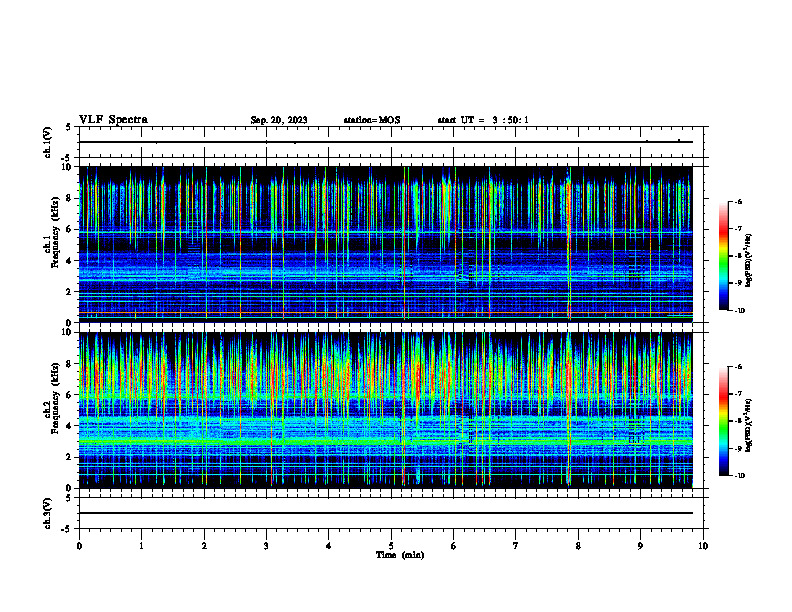Click inside the ch.1 spectrogram panel
The height and width of the screenshot is (612, 792).
(x=386, y=244)
